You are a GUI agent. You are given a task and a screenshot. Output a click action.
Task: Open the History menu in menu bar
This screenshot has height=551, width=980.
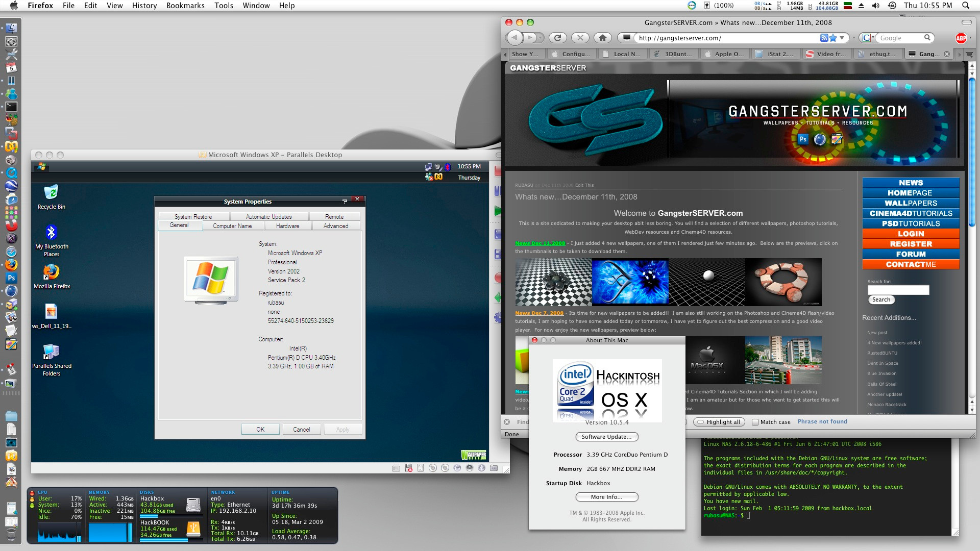click(144, 6)
